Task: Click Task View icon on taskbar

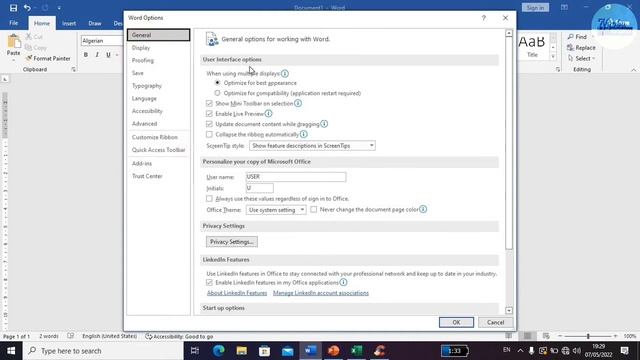Action: coord(195,351)
